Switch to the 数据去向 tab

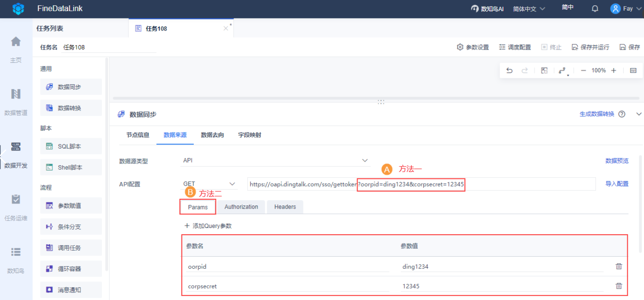click(x=212, y=135)
